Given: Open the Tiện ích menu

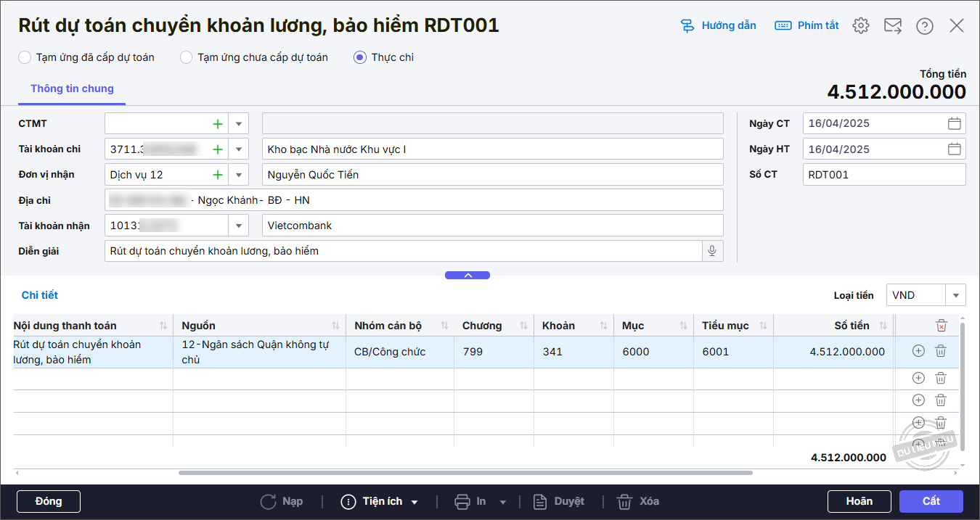Looking at the screenshot, I should tap(380, 501).
